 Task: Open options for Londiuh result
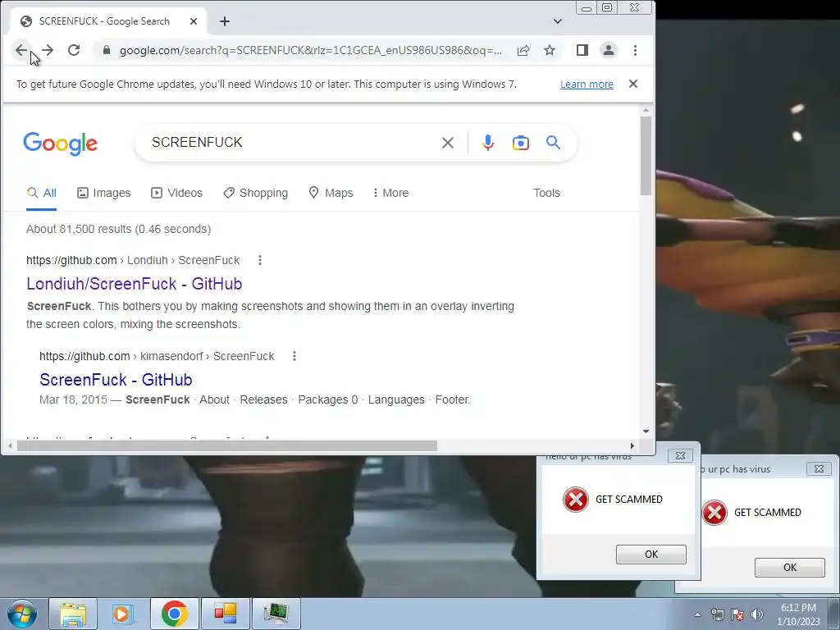click(x=260, y=260)
